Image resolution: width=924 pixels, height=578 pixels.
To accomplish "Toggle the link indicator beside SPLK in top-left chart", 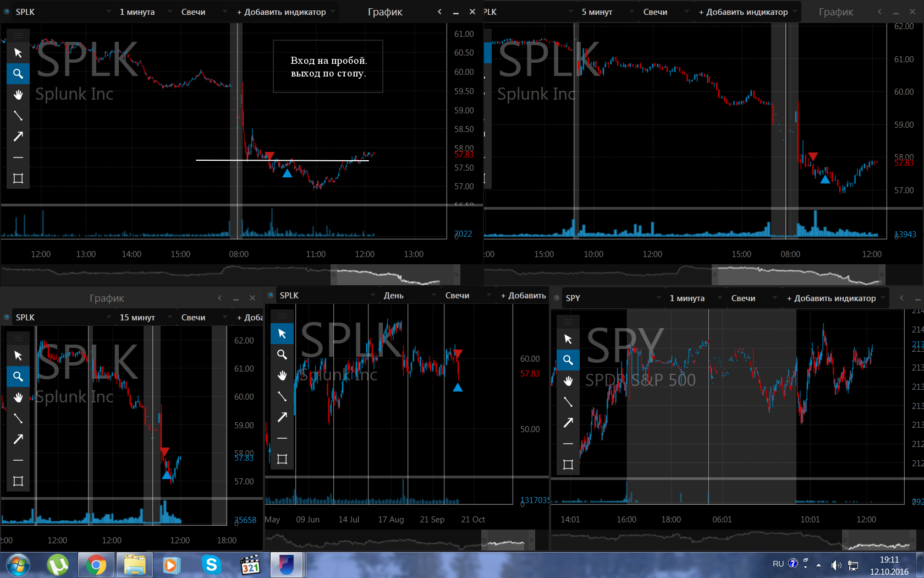I will [x=7, y=12].
